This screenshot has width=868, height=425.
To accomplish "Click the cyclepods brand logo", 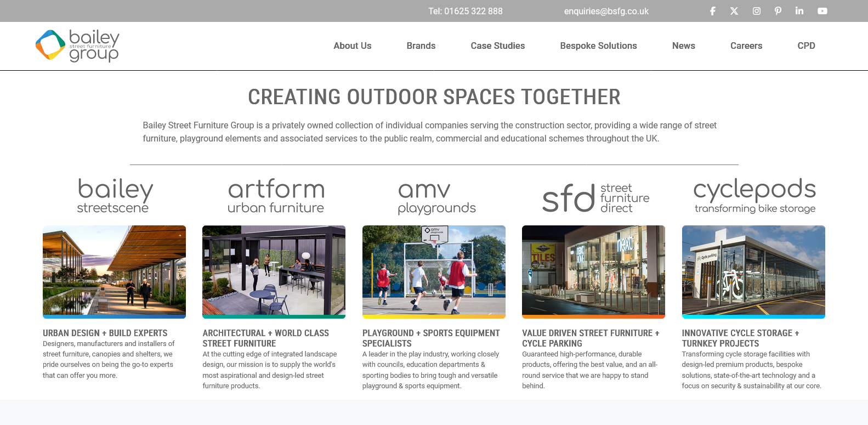I will pyautogui.click(x=754, y=195).
